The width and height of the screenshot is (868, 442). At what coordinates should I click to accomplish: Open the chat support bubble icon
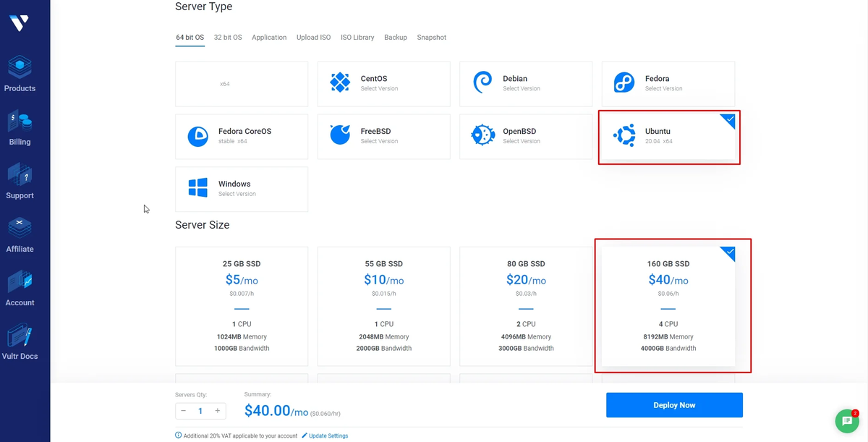tap(847, 420)
